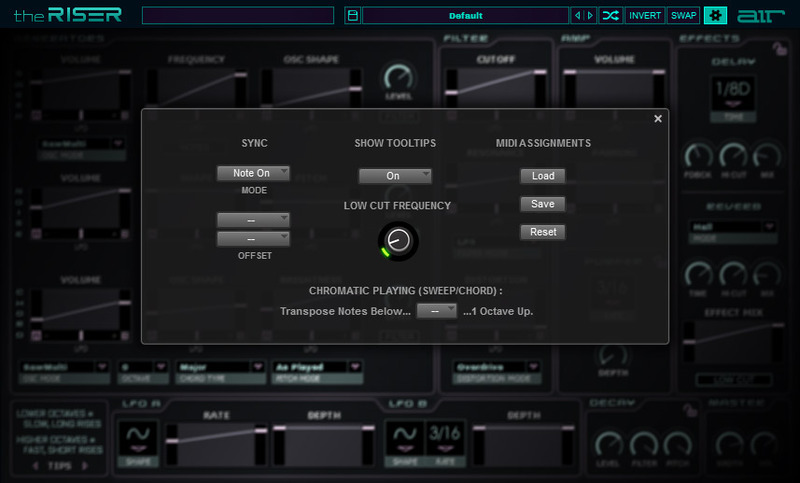Reset the MIDI assignments

click(543, 232)
